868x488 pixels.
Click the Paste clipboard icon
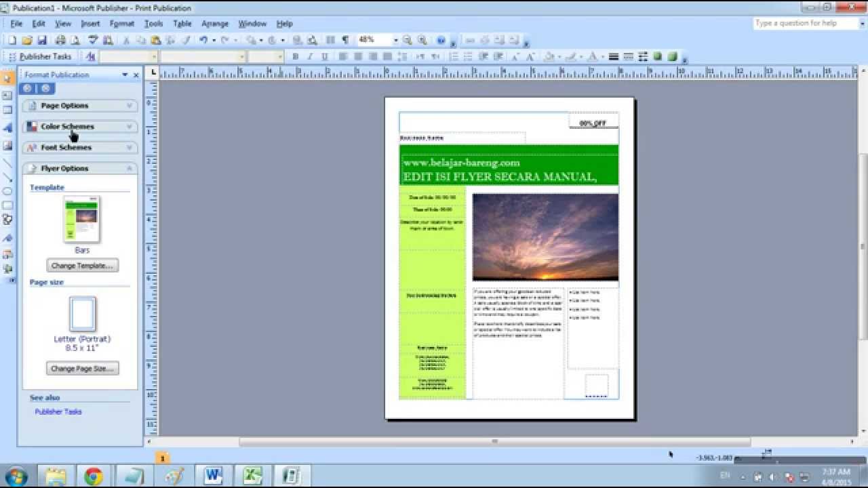click(156, 40)
